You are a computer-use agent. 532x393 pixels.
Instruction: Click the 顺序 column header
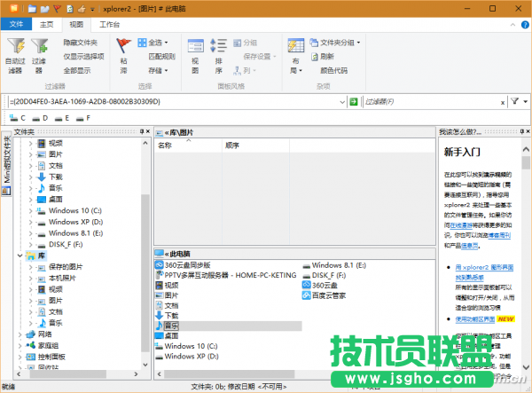(x=256, y=145)
